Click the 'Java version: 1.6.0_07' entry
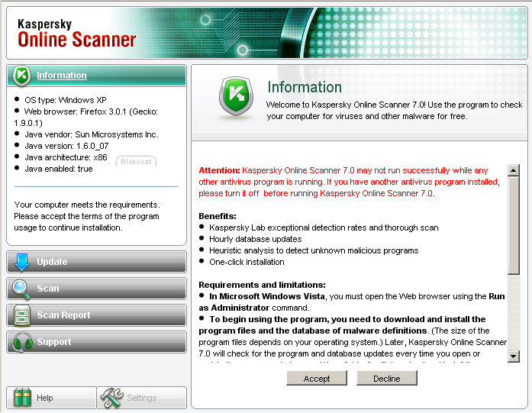This screenshot has height=413, width=532. point(66,146)
